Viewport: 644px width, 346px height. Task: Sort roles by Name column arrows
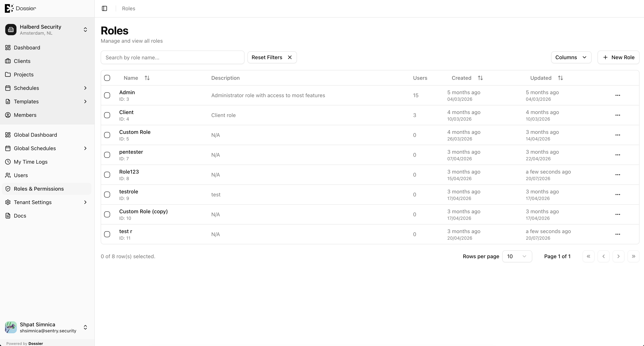(x=147, y=78)
